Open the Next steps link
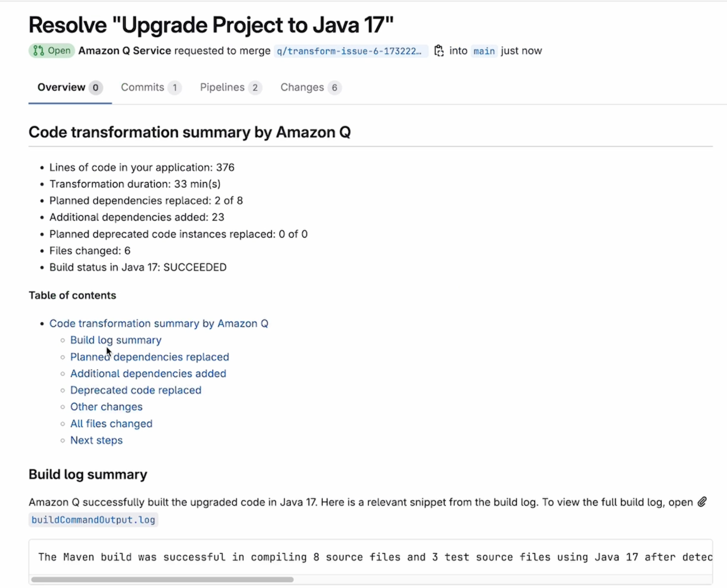Viewport: 727px width, 588px height. tap(96, 440)
